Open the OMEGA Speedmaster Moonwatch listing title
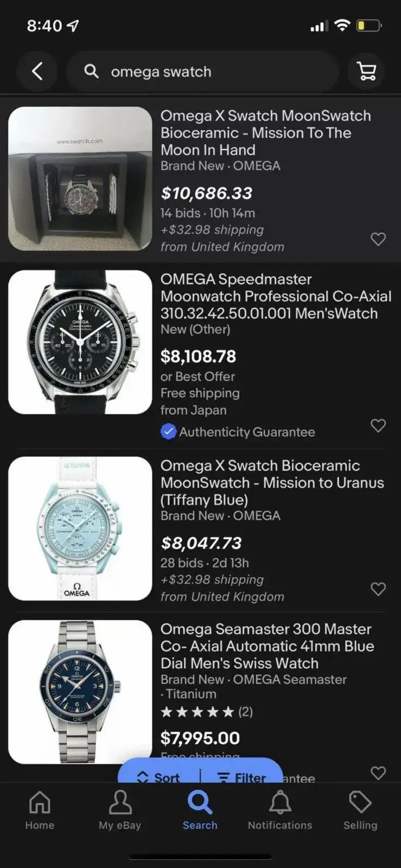 [276, 296]
